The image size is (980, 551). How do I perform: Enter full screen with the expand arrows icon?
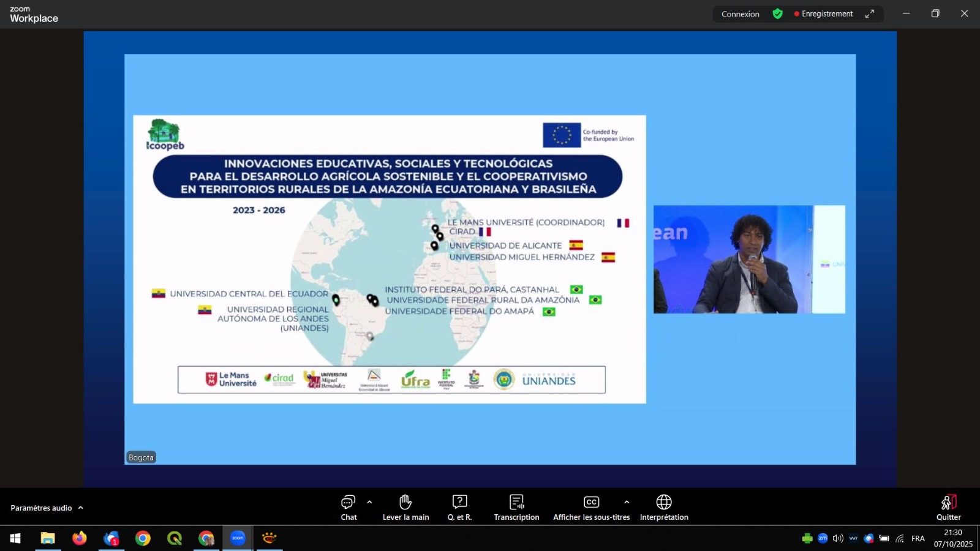pos(869,13)
